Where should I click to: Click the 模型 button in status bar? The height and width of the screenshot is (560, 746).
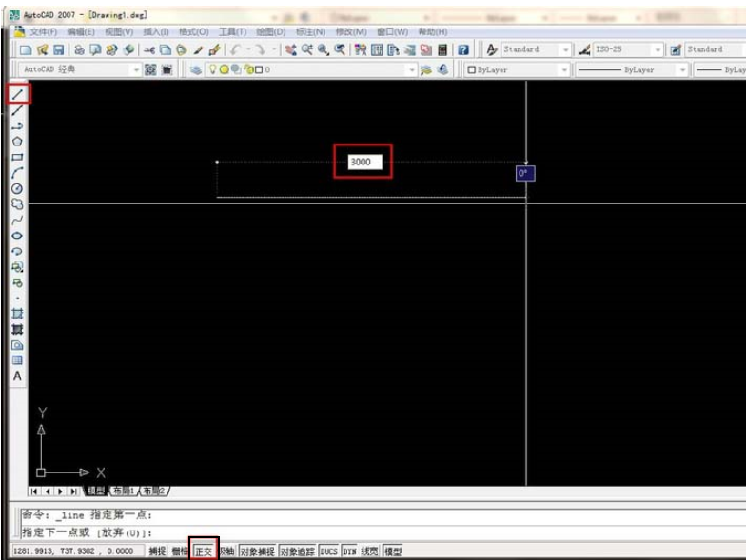tap(393, 551)
